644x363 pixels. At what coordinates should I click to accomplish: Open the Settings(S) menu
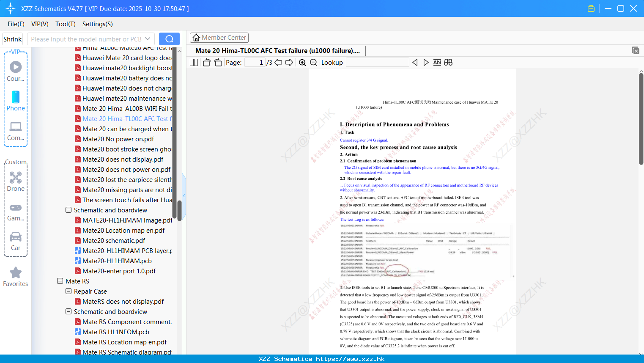click(98, 24)
